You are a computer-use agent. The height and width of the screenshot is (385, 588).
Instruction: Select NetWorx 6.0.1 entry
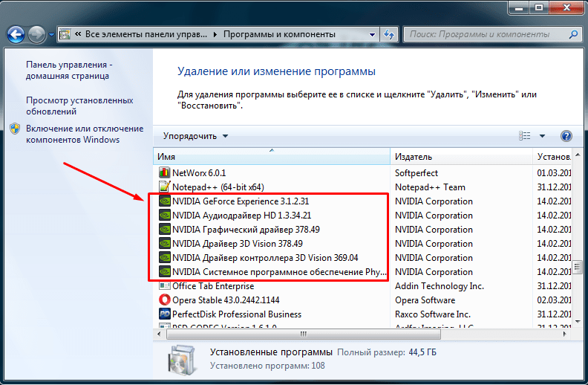tap(199, 173)
